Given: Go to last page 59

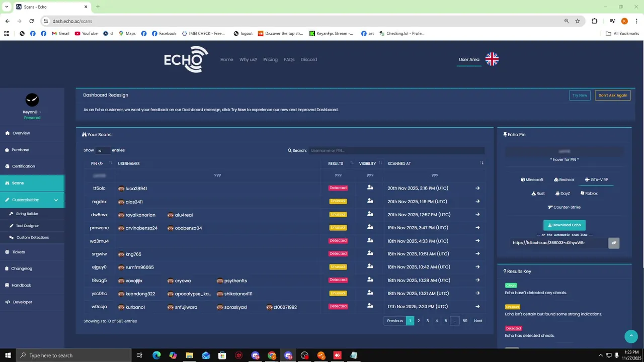Looking at the screenshot, I should 465,321.
